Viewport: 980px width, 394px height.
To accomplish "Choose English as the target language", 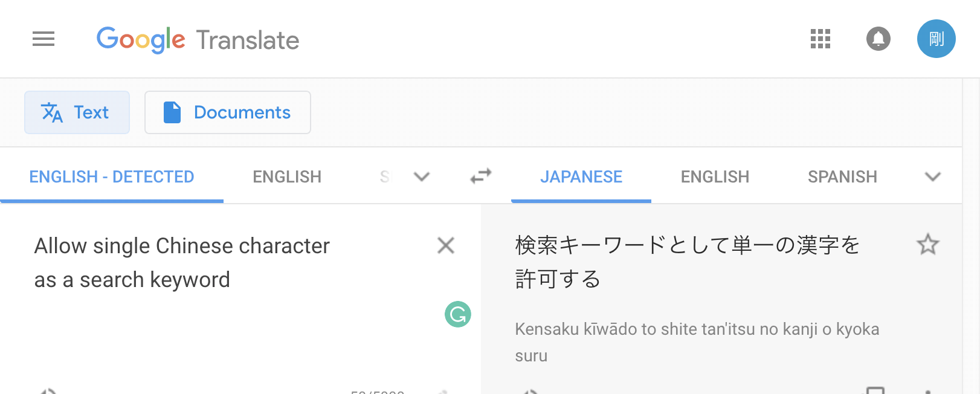I will (x=715, y=177).
